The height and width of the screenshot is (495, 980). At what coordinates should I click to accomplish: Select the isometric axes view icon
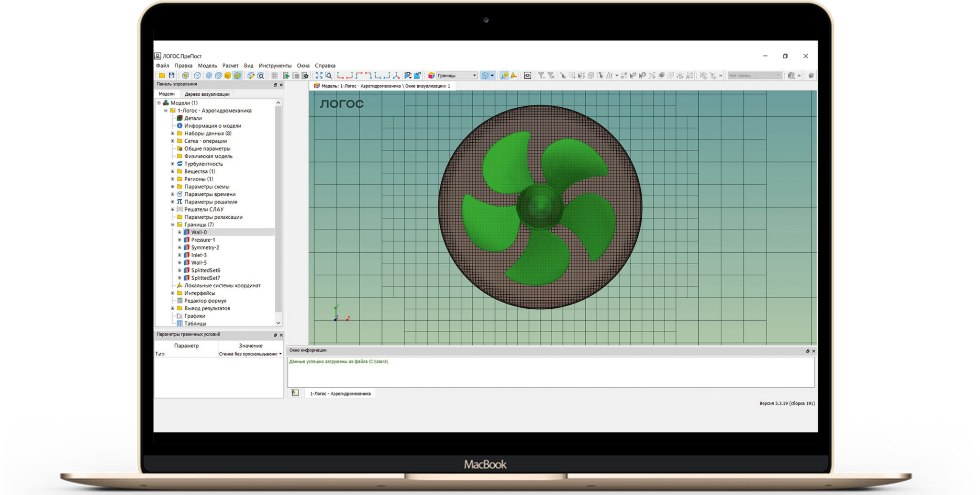396,76
